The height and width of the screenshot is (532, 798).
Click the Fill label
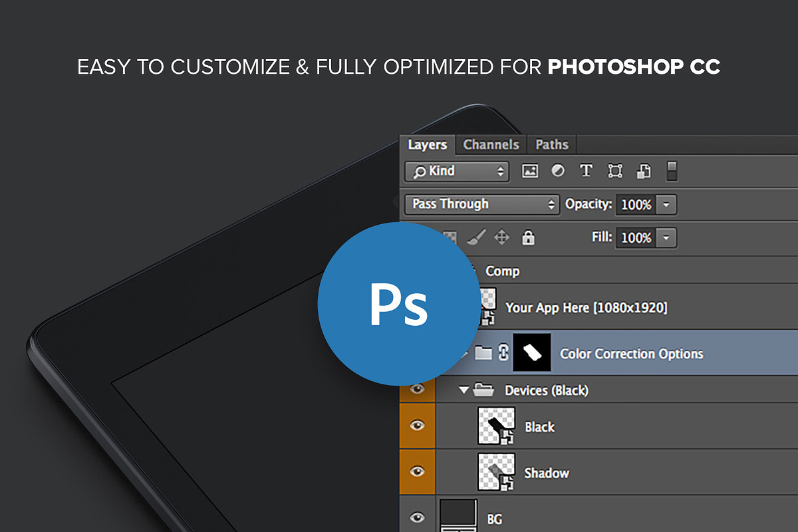pyautogui.click(x=602, y=237)
